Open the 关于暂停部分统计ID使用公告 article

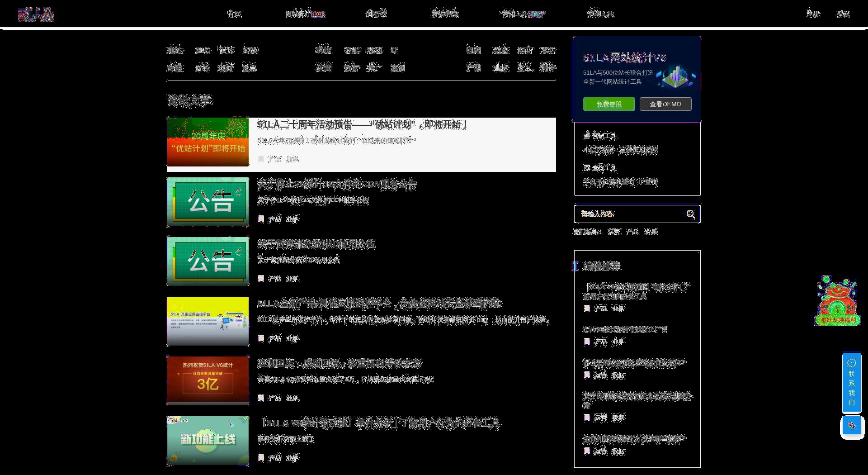[316, 244]
